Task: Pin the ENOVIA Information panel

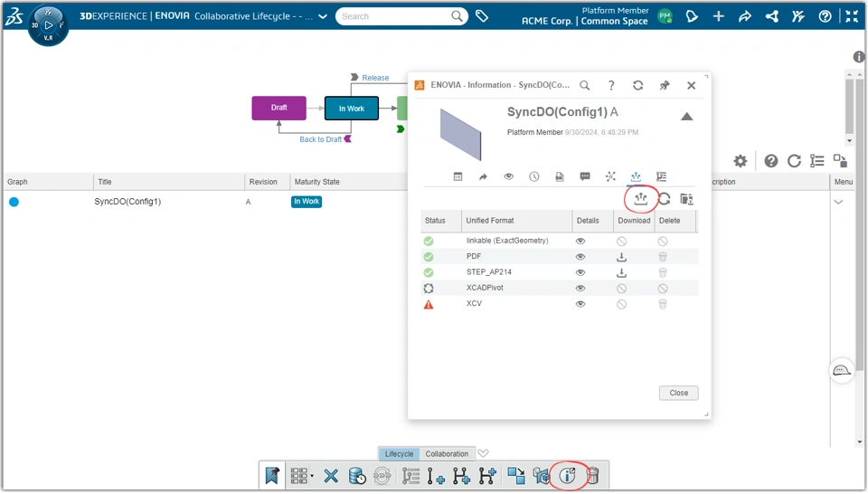Action: (665, 85)
